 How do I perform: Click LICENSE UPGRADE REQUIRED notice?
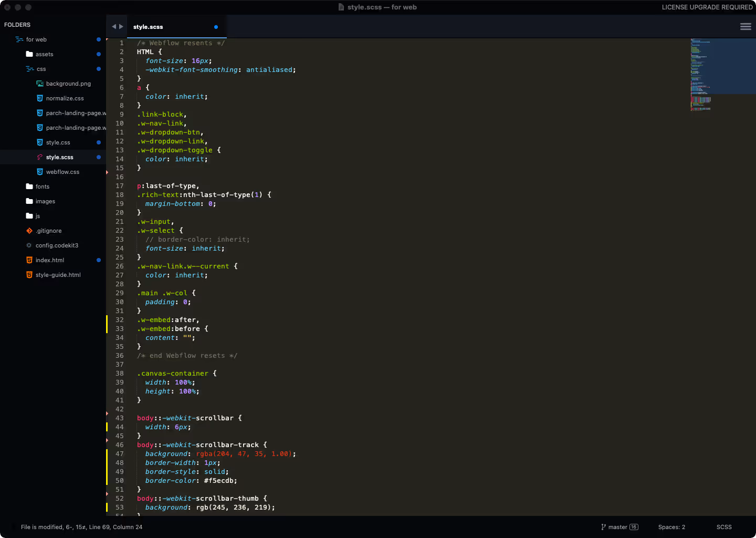coord(707,7)
